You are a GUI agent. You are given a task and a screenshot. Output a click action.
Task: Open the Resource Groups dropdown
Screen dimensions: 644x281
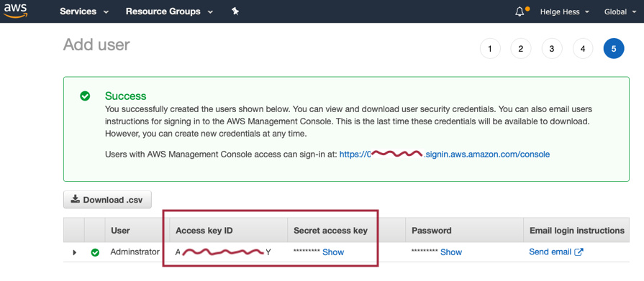[169, 11]
